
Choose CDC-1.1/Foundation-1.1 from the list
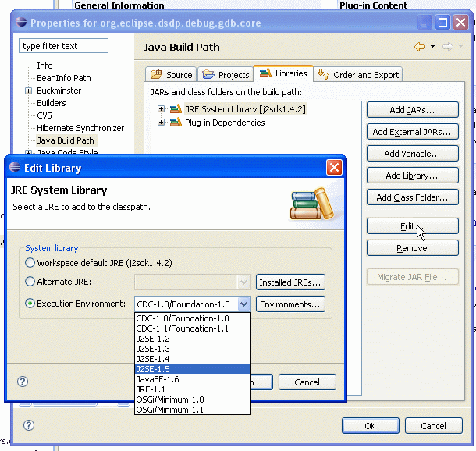(193, 328)
